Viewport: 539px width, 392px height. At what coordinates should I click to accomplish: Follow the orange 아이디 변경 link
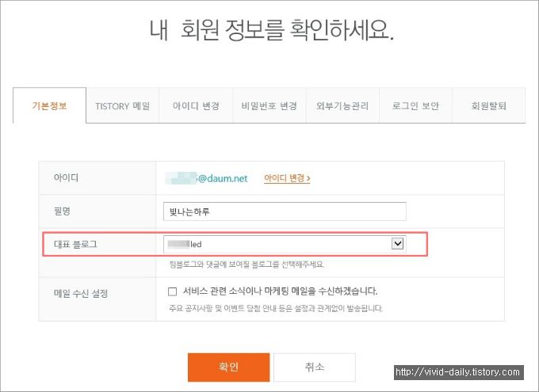click(287, 178)
